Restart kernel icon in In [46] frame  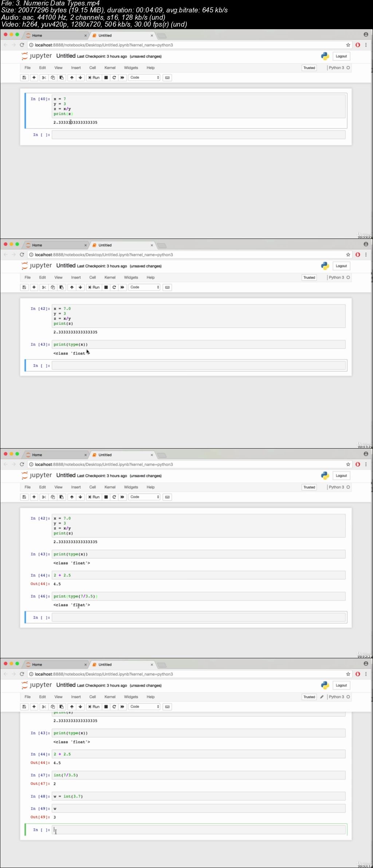pos(114,497)
